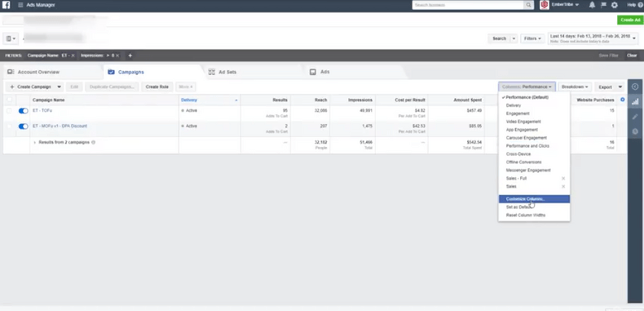Select the Delivery column preset
644x311 pixels.
pyautogui.click(x=534, y=106)
